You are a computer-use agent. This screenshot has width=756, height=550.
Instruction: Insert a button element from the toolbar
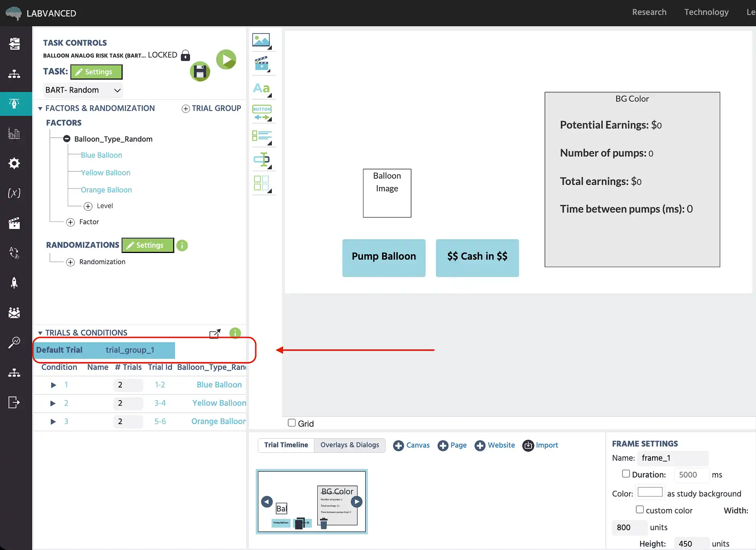pos(262,113)
